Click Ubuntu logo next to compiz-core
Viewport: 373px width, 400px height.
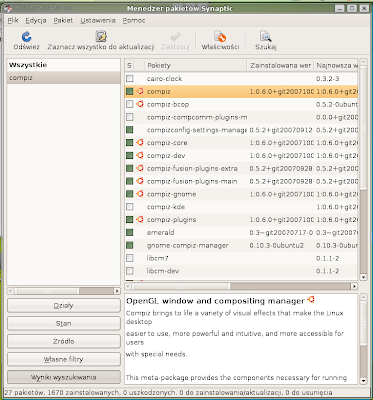click(140, 142)
